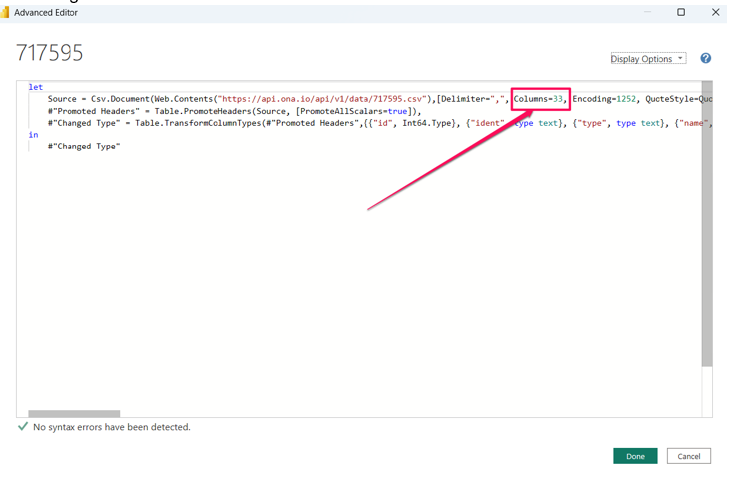Click the Done button
The height and width of the screenshot is (478, 734).
[635, 456]
